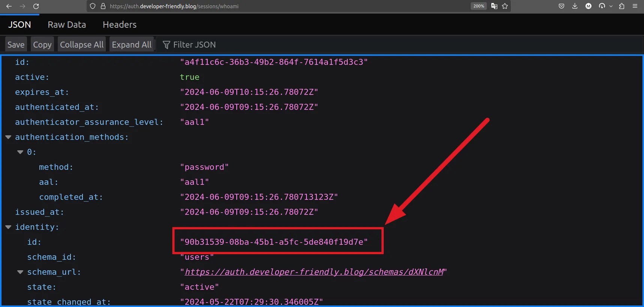The height and width of the screenshot is (307, 644).
Task: Open the Downloads panel
Action: pos(575,6)
